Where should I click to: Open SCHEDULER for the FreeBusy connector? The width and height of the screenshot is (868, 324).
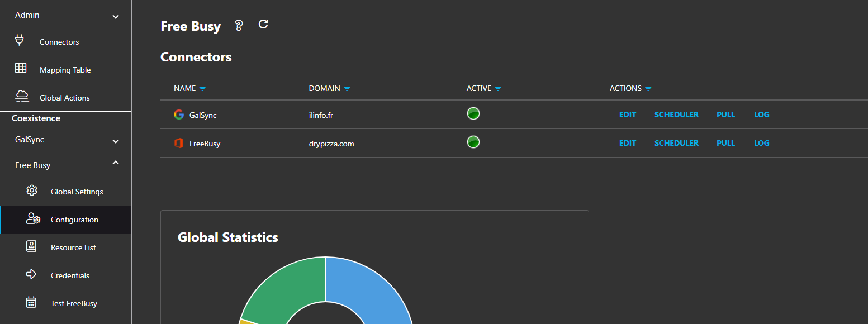(676, 143)
